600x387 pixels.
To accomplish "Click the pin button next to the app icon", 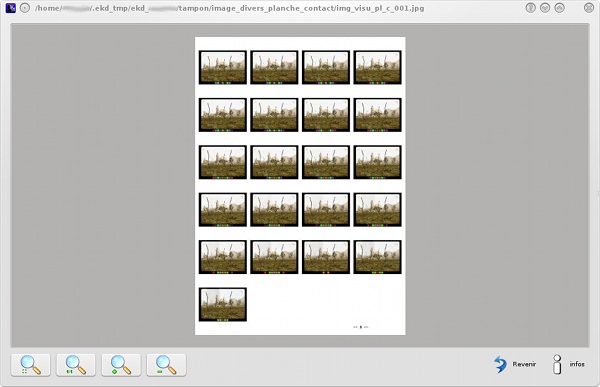I will coord(25,8).
